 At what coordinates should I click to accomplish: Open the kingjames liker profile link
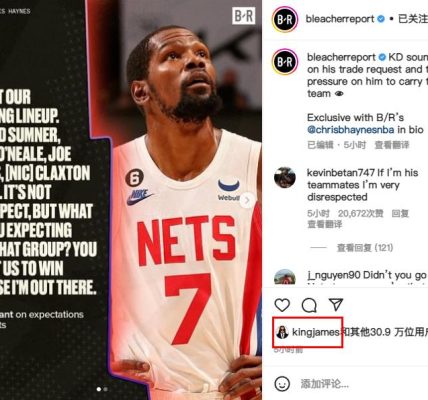click(315, 332)
